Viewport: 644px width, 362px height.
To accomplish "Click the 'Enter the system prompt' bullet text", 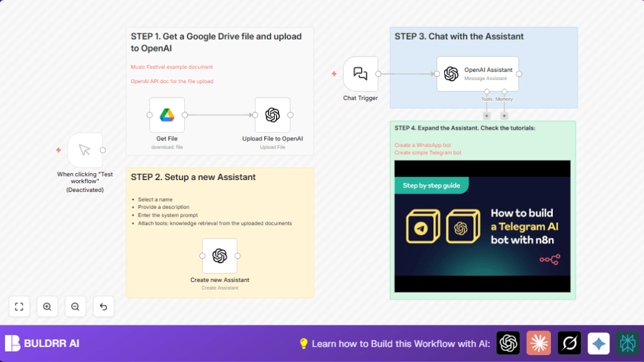I will pos(167,215).
